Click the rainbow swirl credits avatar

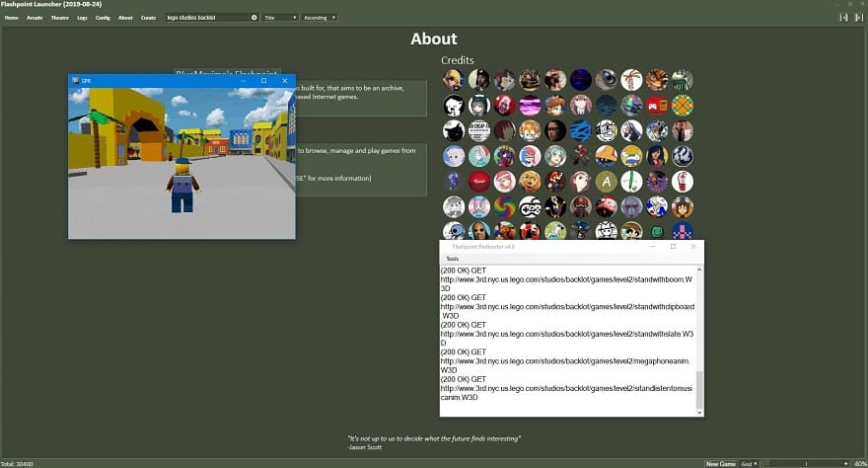[504, 207]
